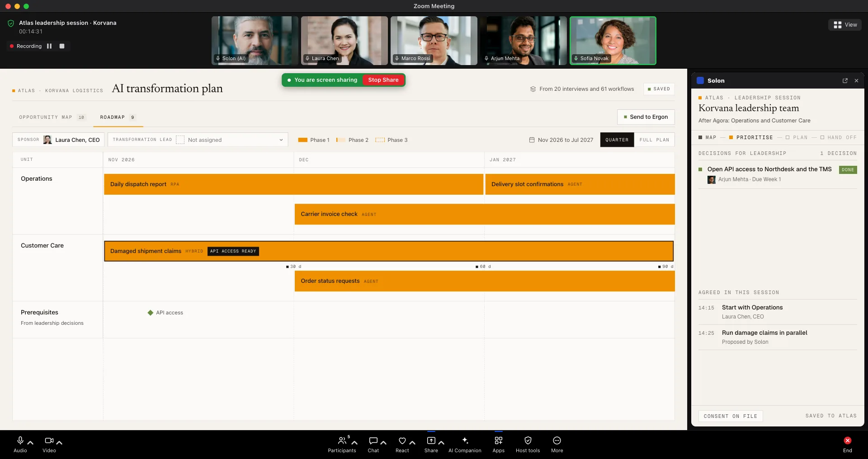Screen dimensions: 868x459
Task: Close the Solon side panel
Action: tap(856, 80)
